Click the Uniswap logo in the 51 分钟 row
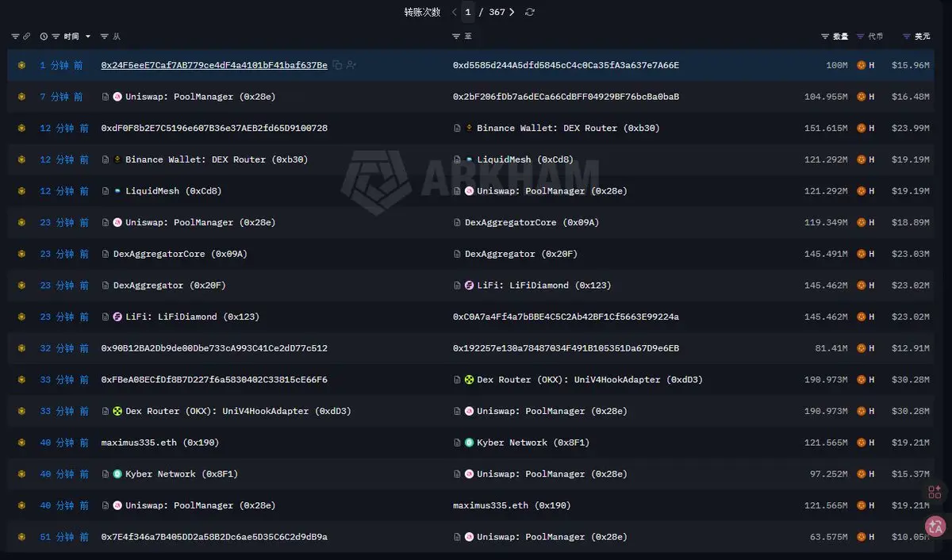The width and height of the screenshot is (952, 560). (x=469, y=537)
